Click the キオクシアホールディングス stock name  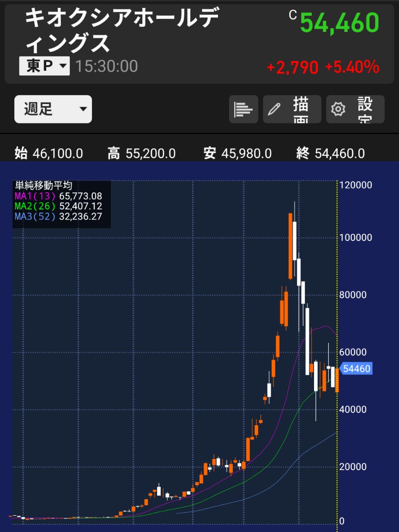click(x=122, y=31)
